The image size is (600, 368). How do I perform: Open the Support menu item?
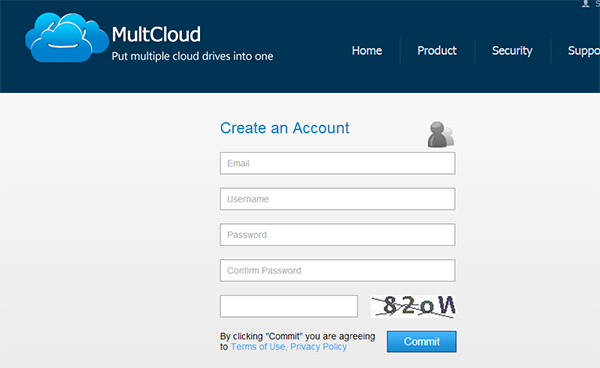(584, 51)
